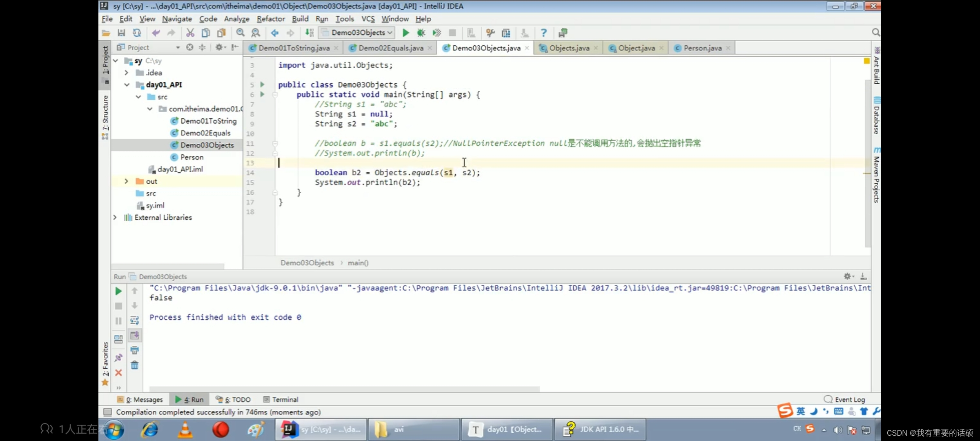980x441 pixels.
Task: Open the Event Log button
Action: [x=844, y=399]
